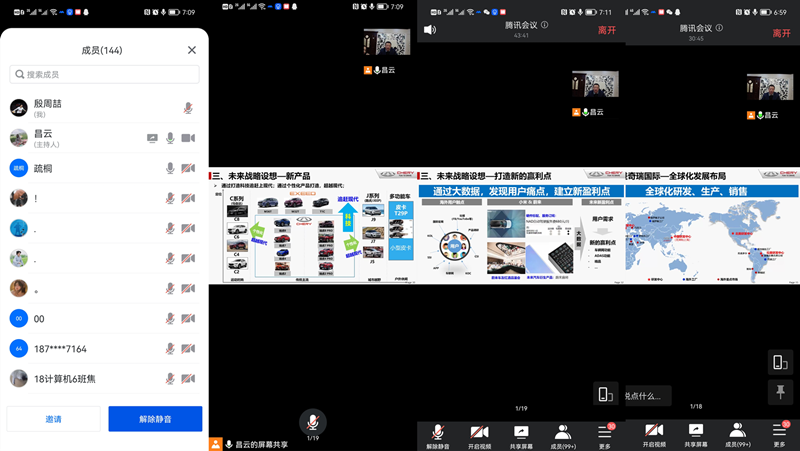Click the 搜索成员 search field

tap(104, 75)
